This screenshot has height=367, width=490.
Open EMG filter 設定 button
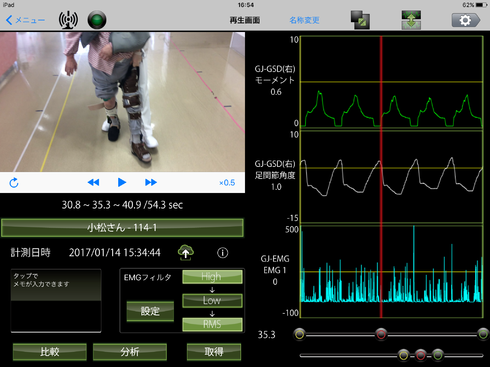coord(150,311)
